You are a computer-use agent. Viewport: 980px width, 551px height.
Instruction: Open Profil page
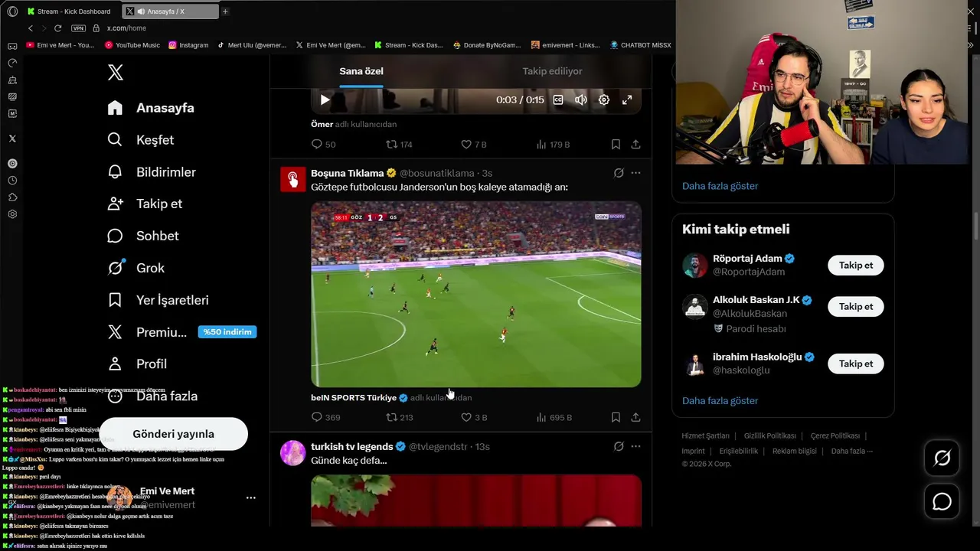(137, 364)
